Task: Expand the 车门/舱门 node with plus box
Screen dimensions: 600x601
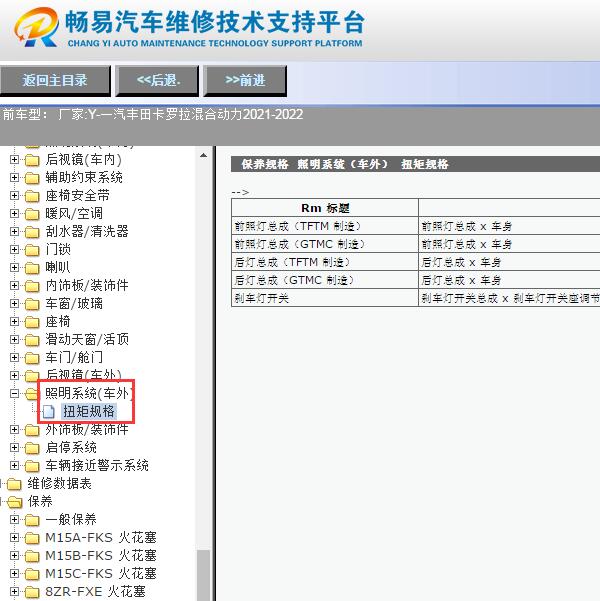Action: (x=14, y=358)
